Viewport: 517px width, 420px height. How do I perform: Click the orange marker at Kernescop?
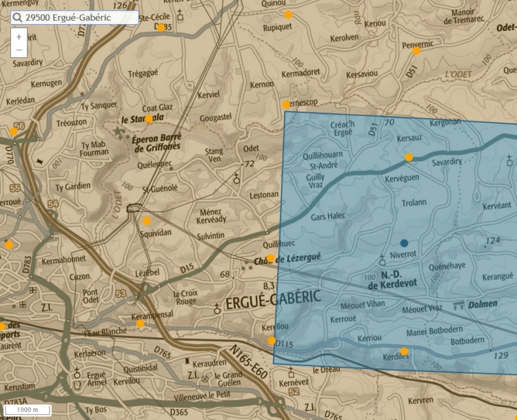[x=286, y=105]
